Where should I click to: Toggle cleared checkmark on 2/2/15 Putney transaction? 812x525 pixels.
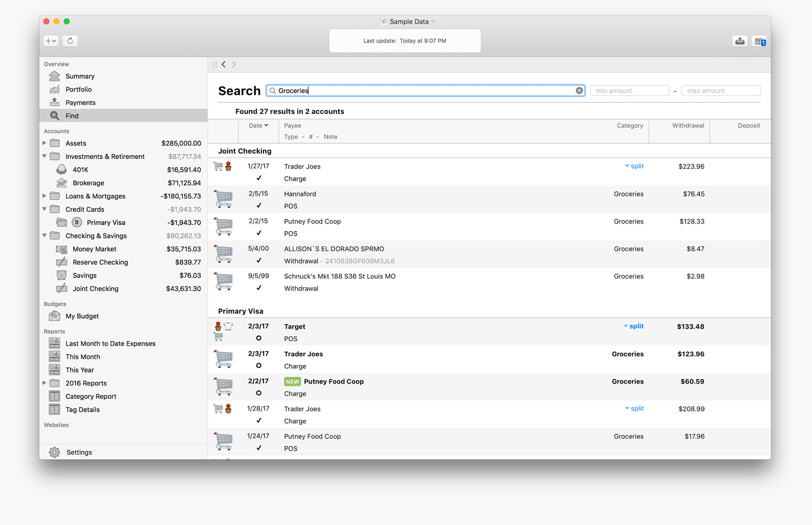259,233
